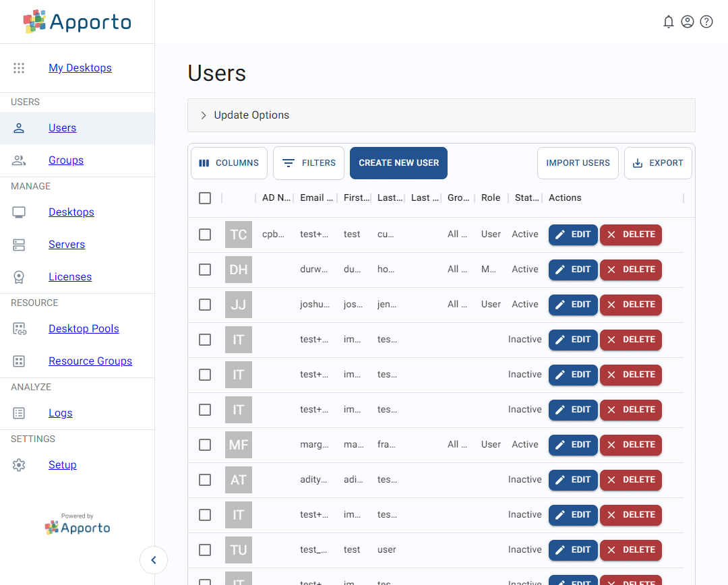Screen dimensions: 728x585
Task: Click the Setup gear icon
Action: pyautogui.click(x=18, y=464)
